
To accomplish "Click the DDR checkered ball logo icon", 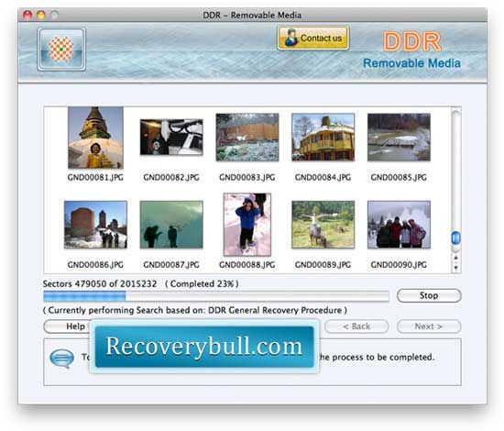I will (61, 50).
